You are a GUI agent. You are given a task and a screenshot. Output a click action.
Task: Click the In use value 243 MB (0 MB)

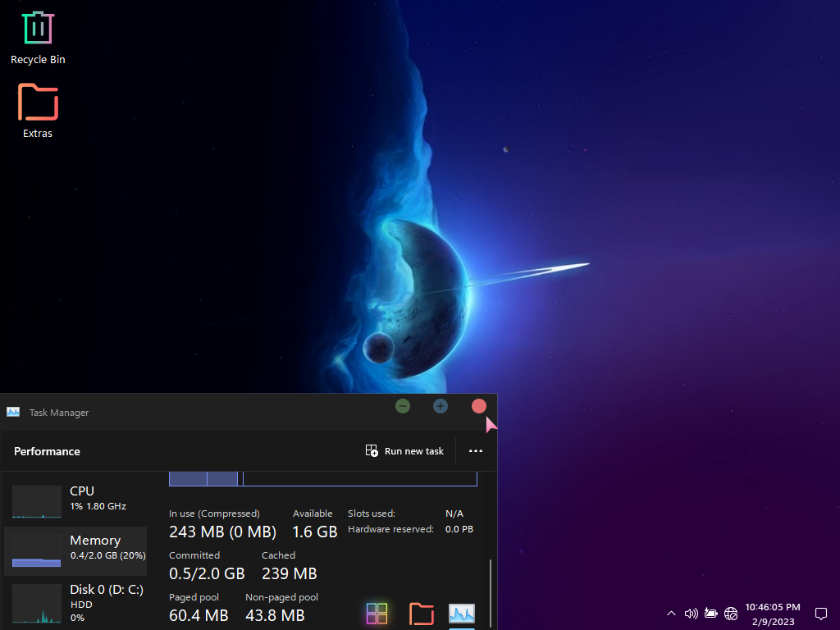point(223,532)
